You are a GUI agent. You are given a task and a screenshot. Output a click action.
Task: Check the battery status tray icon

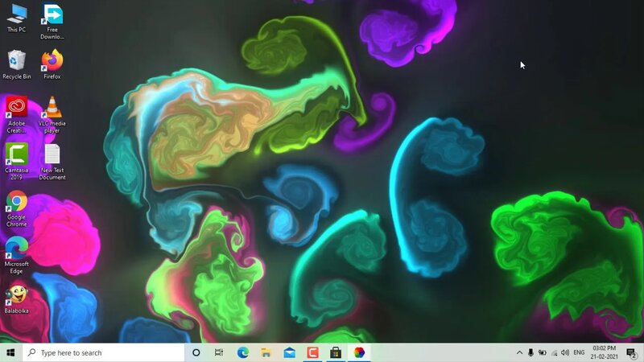[x=542, y=352]
